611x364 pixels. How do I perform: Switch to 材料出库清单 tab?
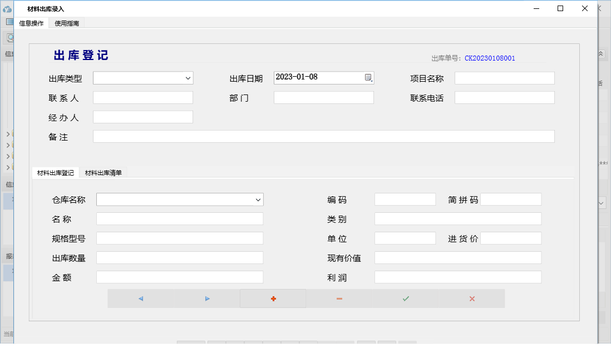click(103, 173)
